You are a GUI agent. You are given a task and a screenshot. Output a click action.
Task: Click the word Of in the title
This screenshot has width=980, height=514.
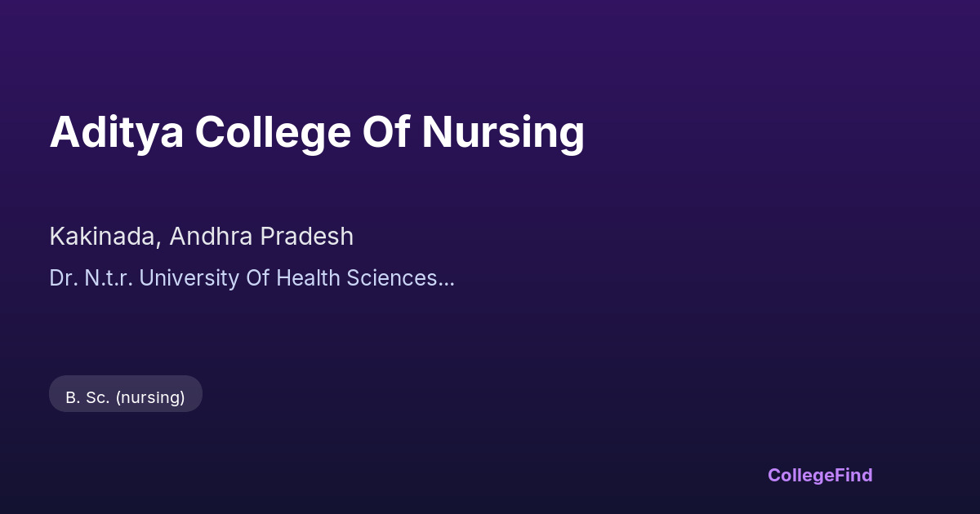tap(385, 132)
